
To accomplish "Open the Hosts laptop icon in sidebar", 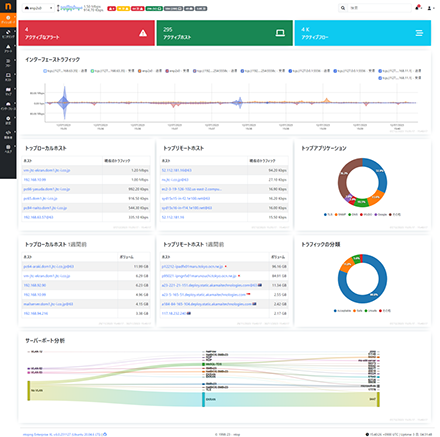I will (8, 77).
